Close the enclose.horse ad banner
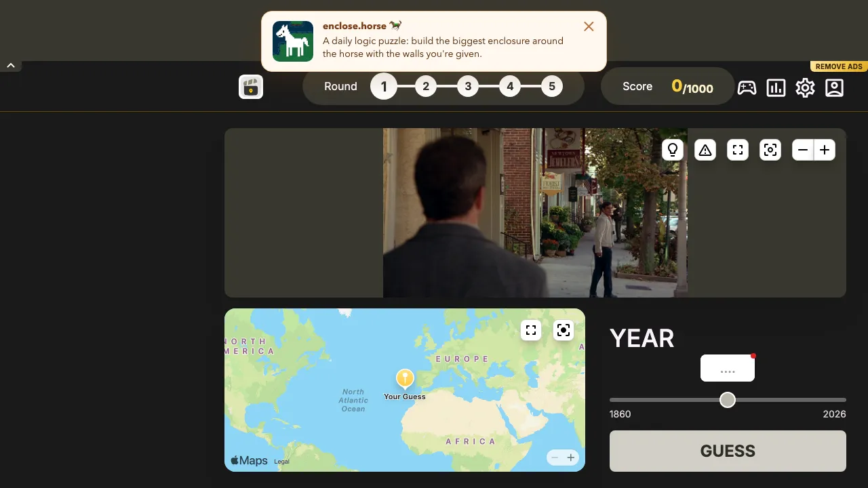Image resolution: width=868 pixels, height=488 pixels. coord(589,26)
